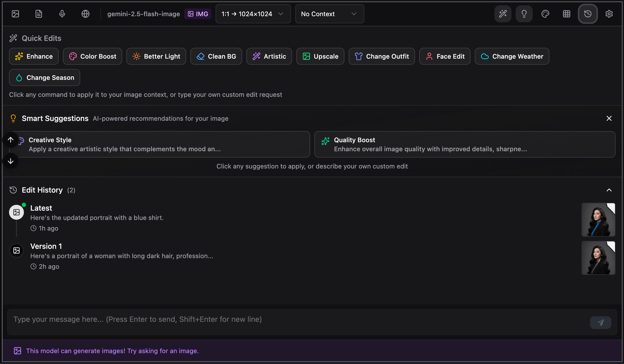Open the color palette icon in toolbar

545,14
